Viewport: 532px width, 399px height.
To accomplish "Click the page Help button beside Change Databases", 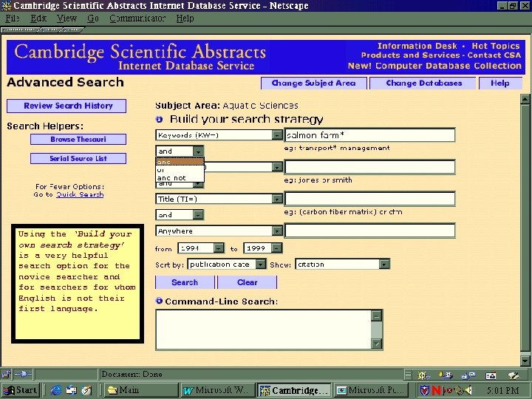I will (500, 83).
